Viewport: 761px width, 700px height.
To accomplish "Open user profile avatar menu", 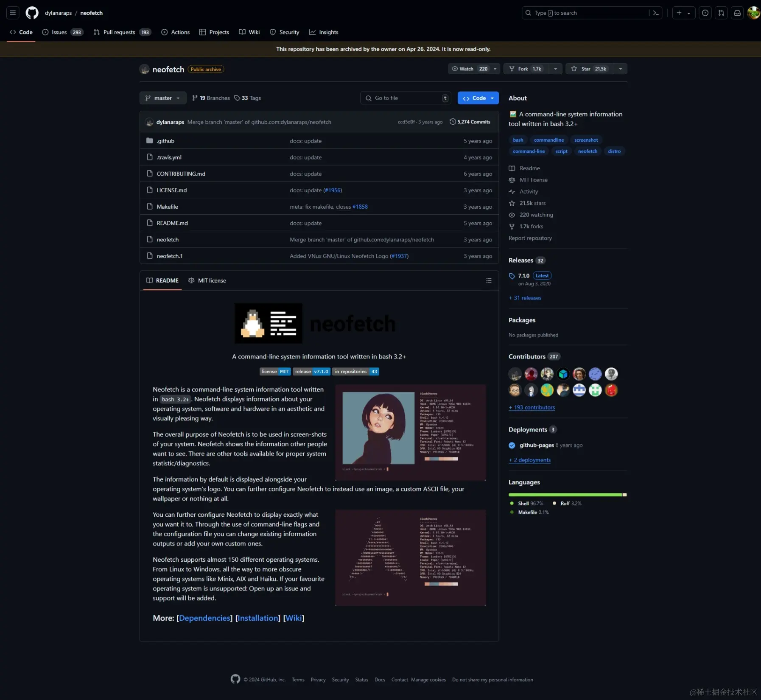I will click(753, 13).
